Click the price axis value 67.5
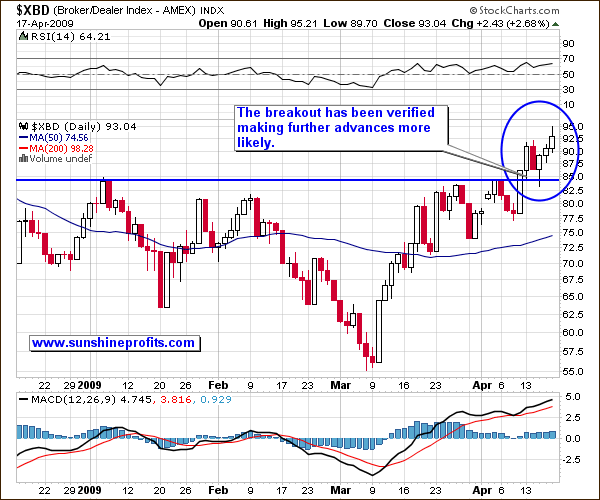 572,280
